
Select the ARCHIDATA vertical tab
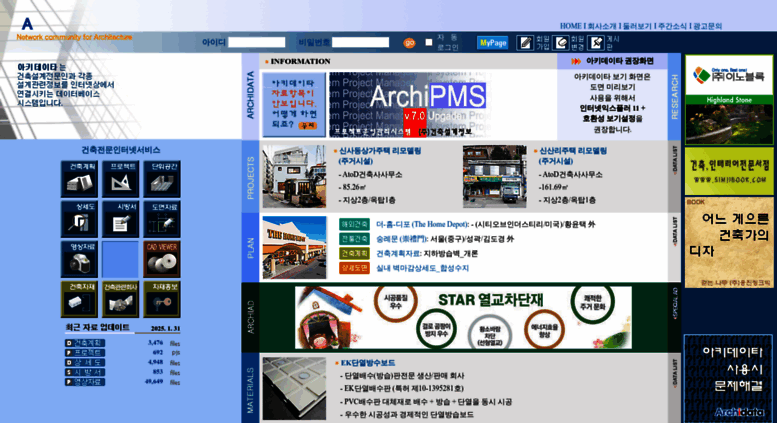(250, 96)
